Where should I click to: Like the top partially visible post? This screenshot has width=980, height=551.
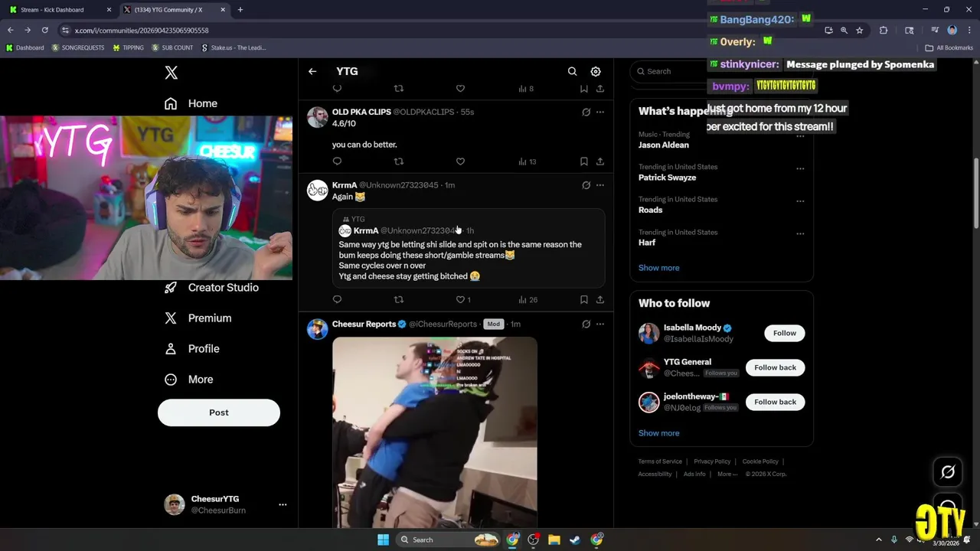click(460, 89)
